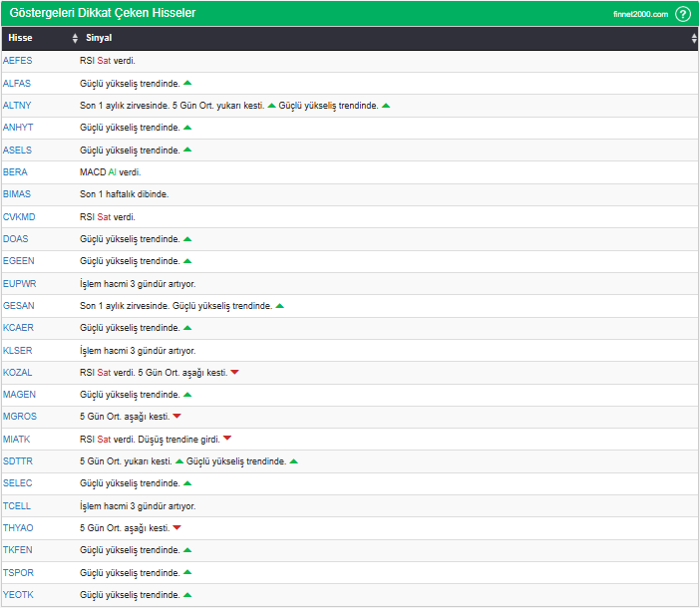Click the green up arrow in ALFAS row
The width and height of the screenshot is (700, 608).
point(187,83)
